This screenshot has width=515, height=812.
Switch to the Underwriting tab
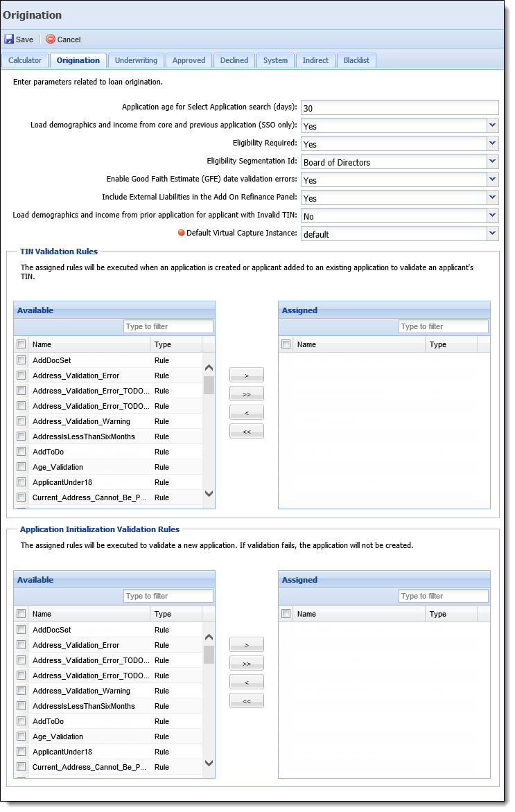137,60
